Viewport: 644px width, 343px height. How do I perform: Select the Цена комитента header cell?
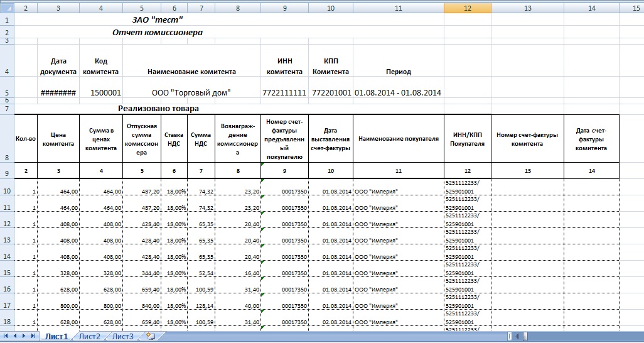pos(58,139)
